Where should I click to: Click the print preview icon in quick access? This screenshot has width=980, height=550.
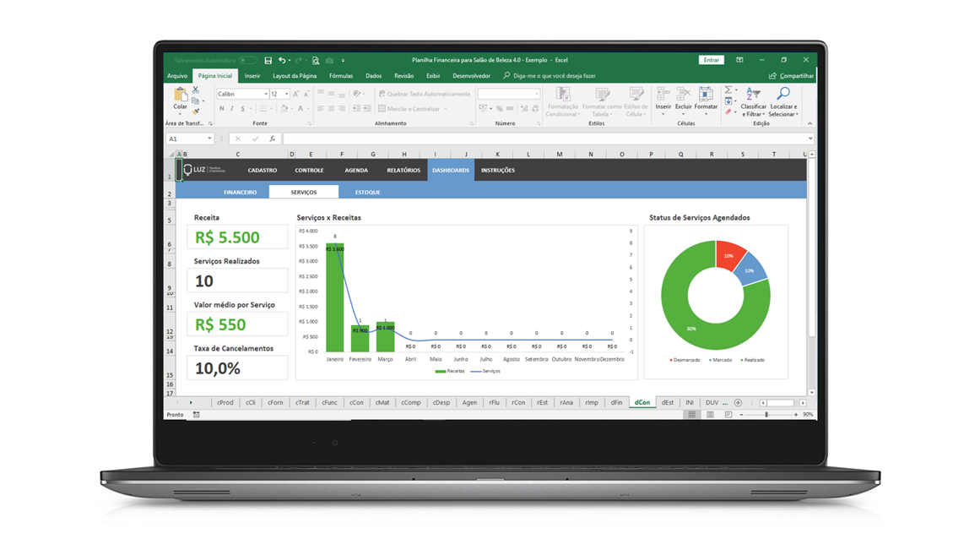tap(316, 61)
